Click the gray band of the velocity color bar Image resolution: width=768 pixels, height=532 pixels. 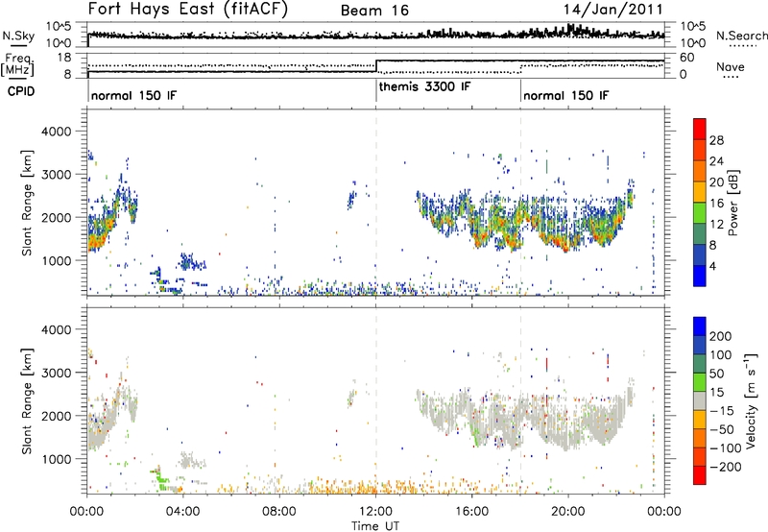coord(700,400)
